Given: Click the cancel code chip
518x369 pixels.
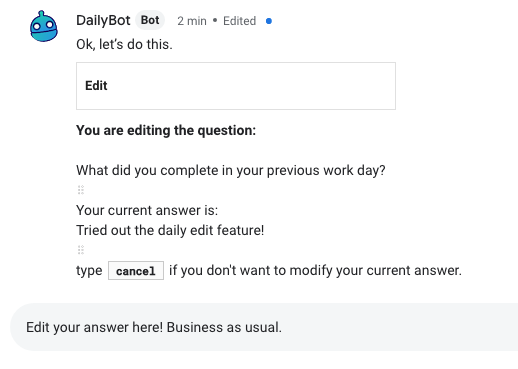Looking at the screenshot, I should click(x=136, y=271).
